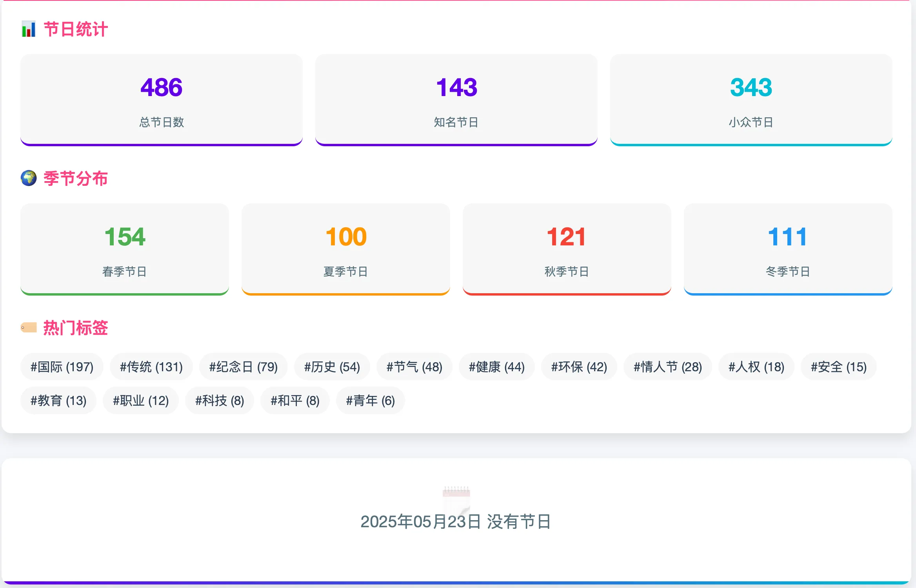Click the tag icon beside 热门标签
Viewport: 916px width, 588px height.
29,327
